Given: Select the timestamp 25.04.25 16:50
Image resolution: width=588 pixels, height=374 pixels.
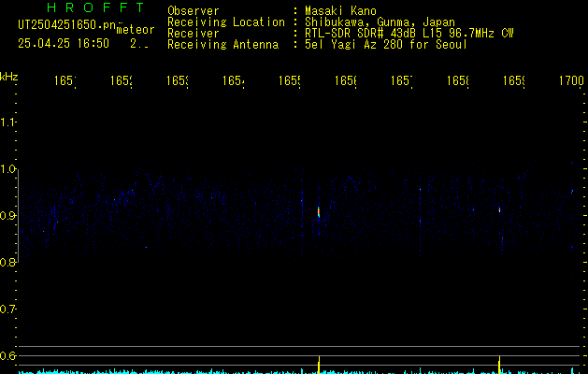Looking at the screenshot, I should [64, 44].
